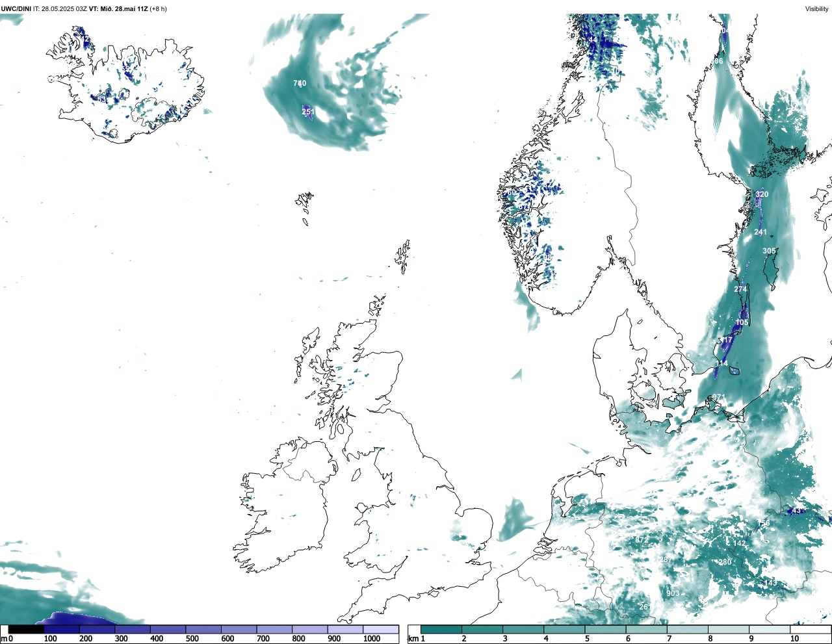The height and width of the screenshot is (644, 832).
Task: Click the '500' tick label on the metre scale
Action: (x=192, y=639)
